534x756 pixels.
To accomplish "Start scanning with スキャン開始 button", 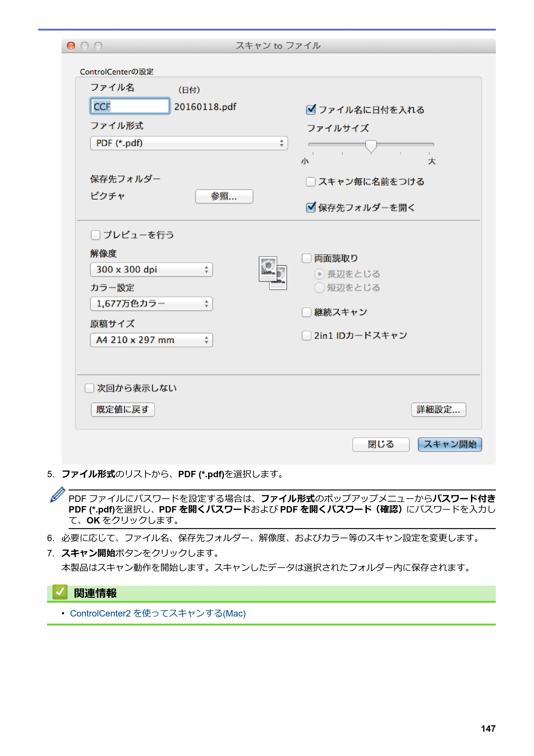I will [450, 444].
